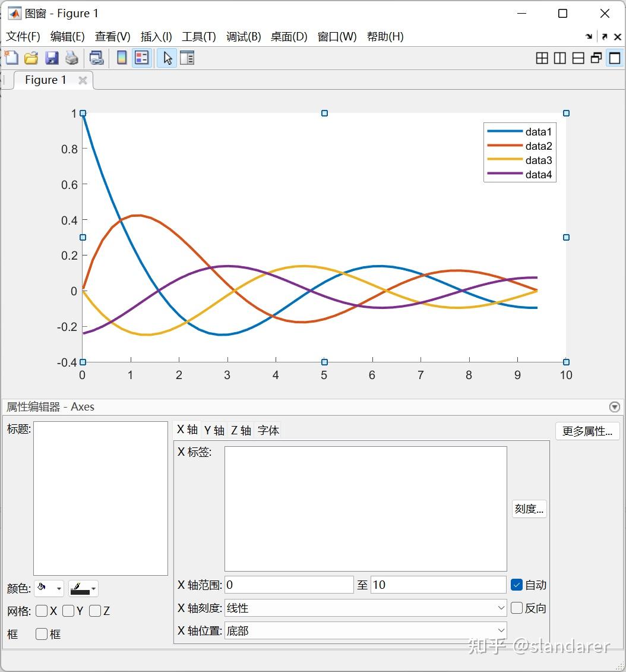Insert a colorbar into the plot
The width and height of the screenshot is (626, 672).
tap(121, 58)
